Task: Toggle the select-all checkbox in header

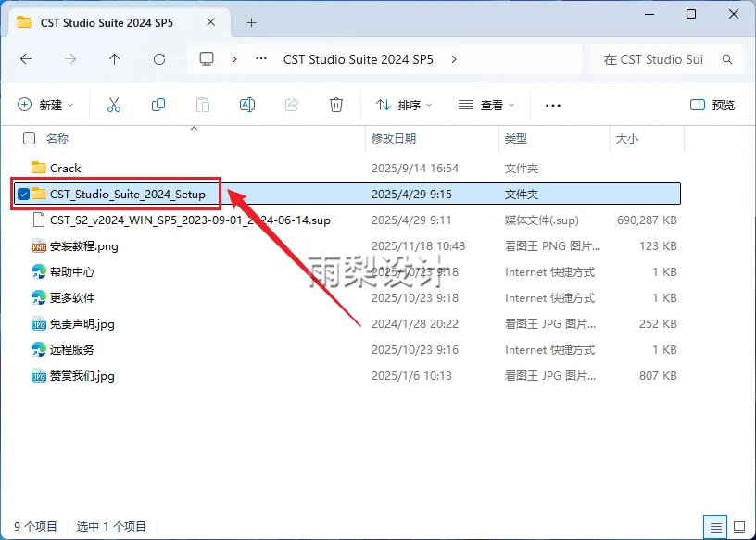Action: coord(29,139)
